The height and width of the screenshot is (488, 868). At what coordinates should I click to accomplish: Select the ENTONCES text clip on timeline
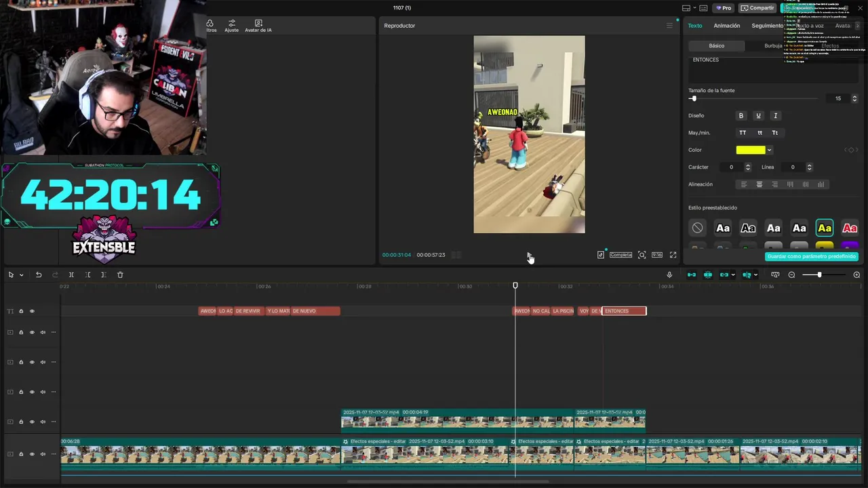point(624,311)
